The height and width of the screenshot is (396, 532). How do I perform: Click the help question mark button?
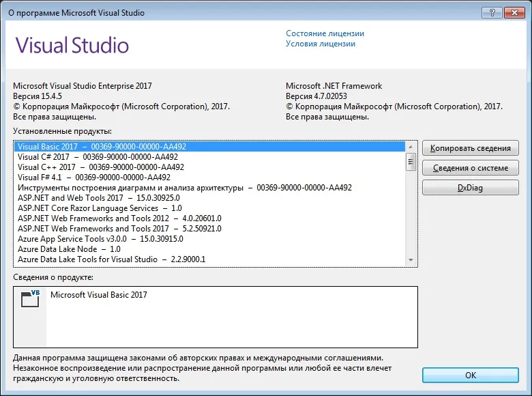coord(492,13)
